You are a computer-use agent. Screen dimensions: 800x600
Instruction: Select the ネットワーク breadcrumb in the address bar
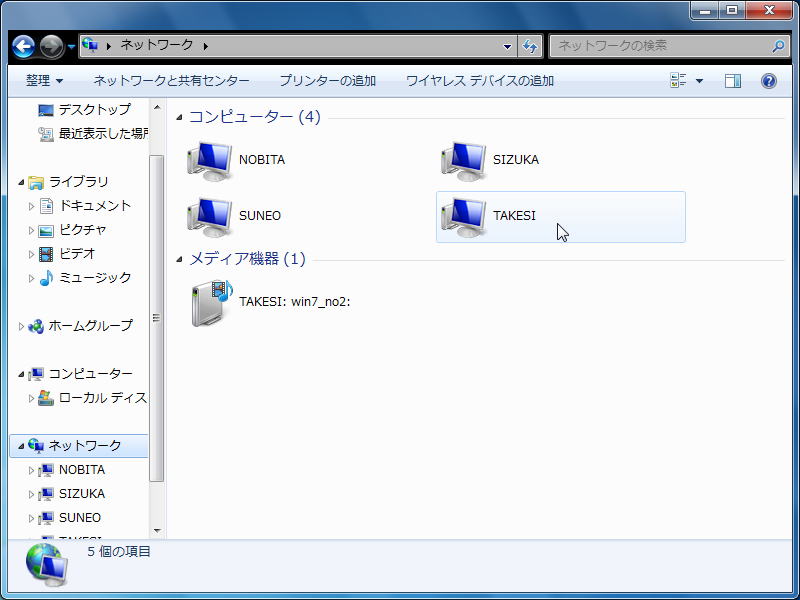[x=157, y=45]
